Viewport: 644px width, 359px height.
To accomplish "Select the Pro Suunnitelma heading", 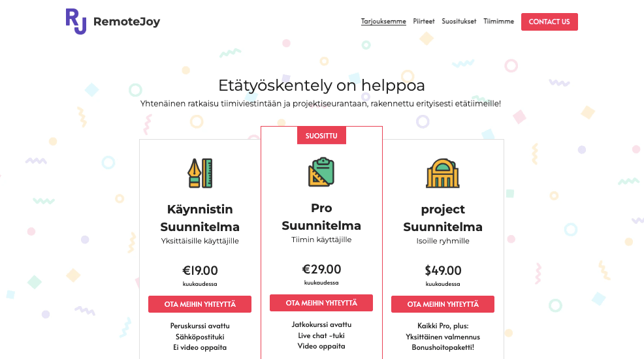I will pyautogui.click(x=321, y=217).
